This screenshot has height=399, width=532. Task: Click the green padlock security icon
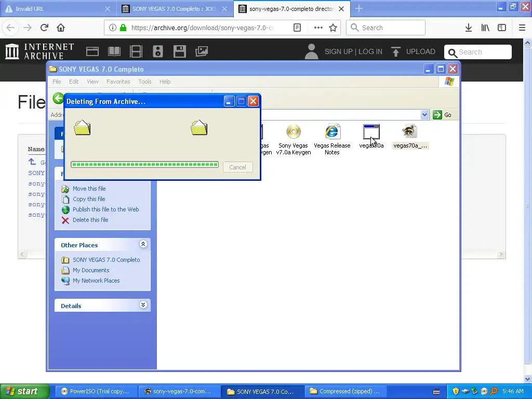point(124,28)
